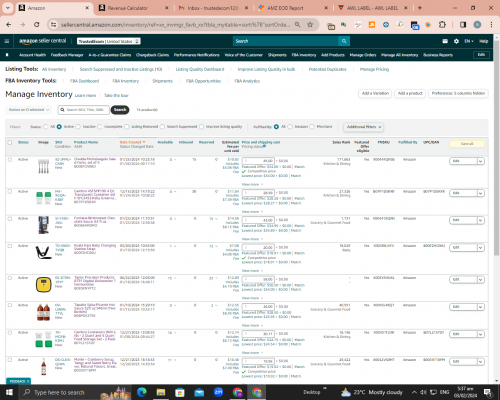Open the settings gear in Seller Central
This screenshot has height=400, width=500.
(x=456, y=41)
